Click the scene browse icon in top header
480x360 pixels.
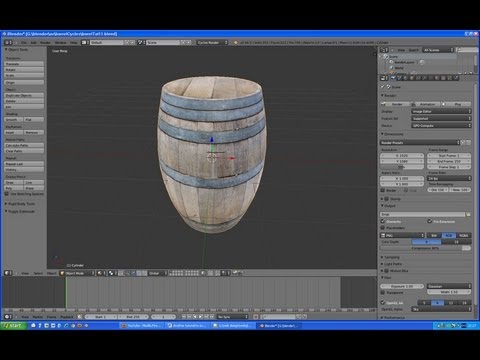pyautogui.click(x=141, y=43)
